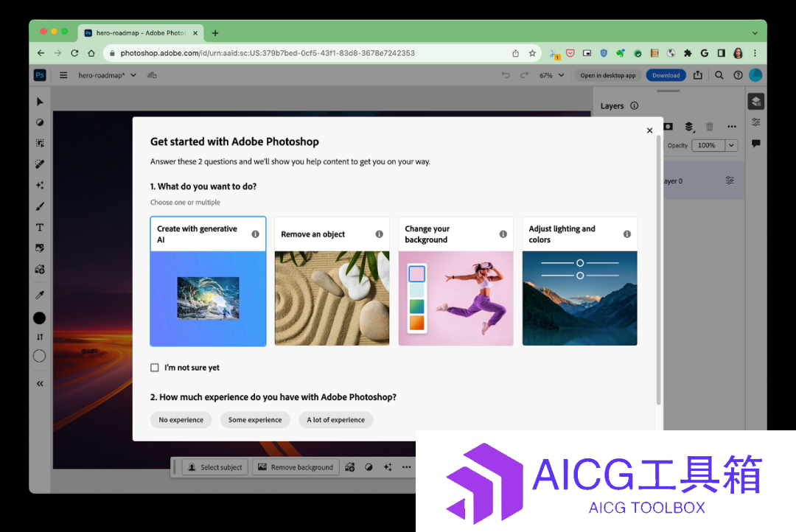Select the Adjust lighting and colors card
Screen dimensions: 796x532
(x=580, y=281)
